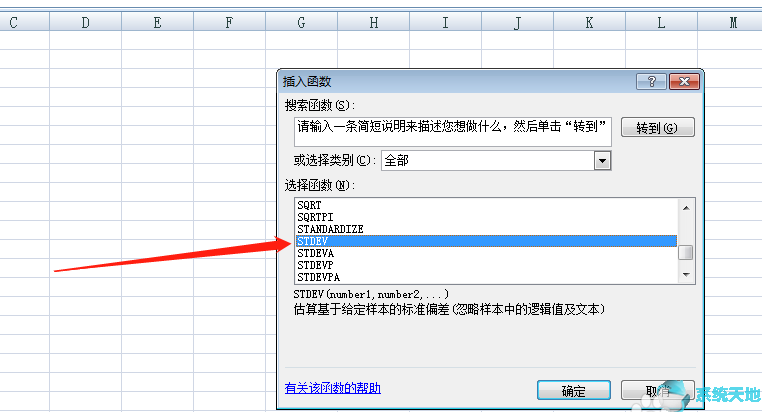762x412 pixels.
Task: Select column J header
Action: (517, 22)
